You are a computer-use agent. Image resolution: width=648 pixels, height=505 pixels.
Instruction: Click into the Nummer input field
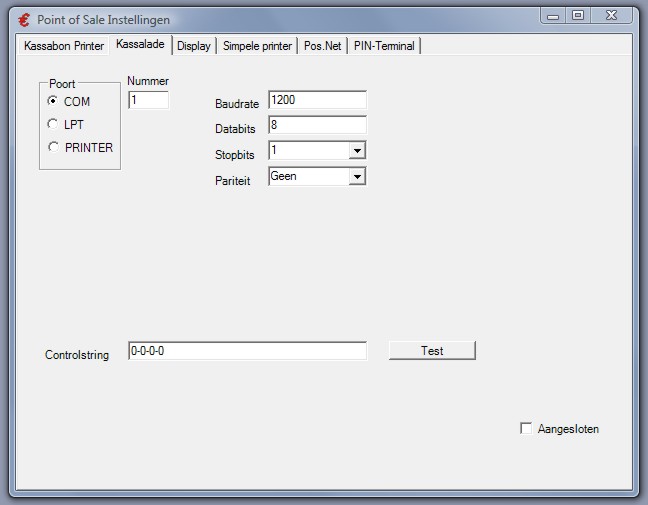pos(148,100)
